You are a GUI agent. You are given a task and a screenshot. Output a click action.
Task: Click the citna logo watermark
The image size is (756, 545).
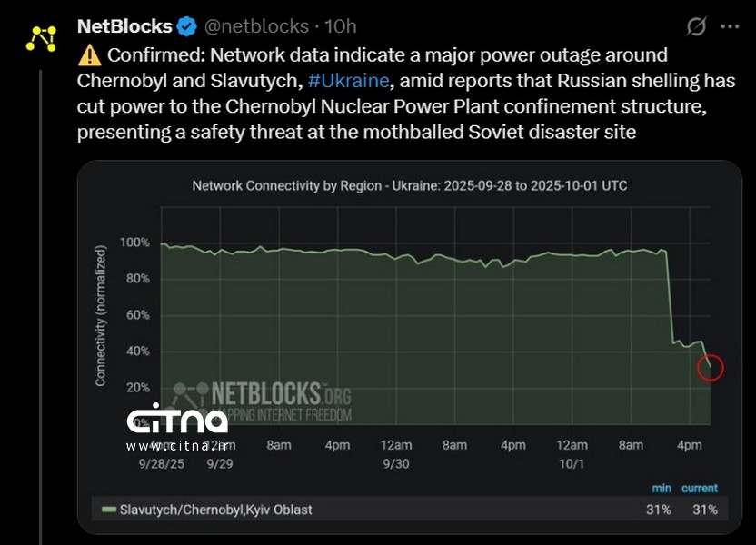176,421
